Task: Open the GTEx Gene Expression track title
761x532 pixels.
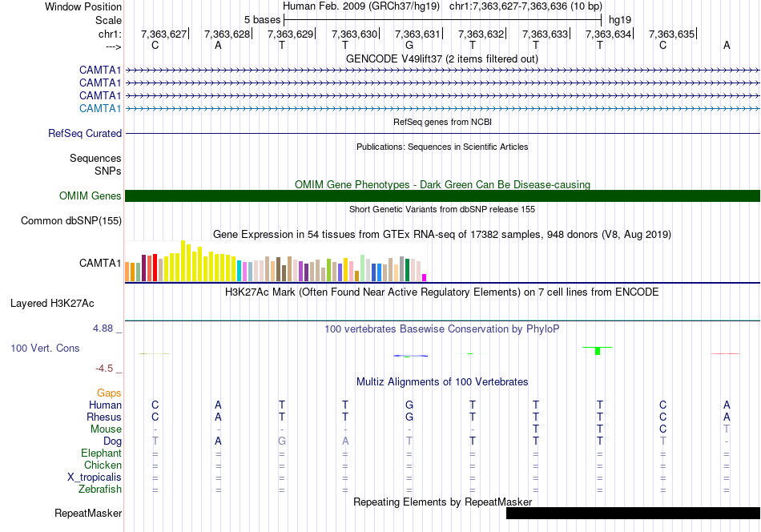Action: pyautogui.click(x=442, y=235)
